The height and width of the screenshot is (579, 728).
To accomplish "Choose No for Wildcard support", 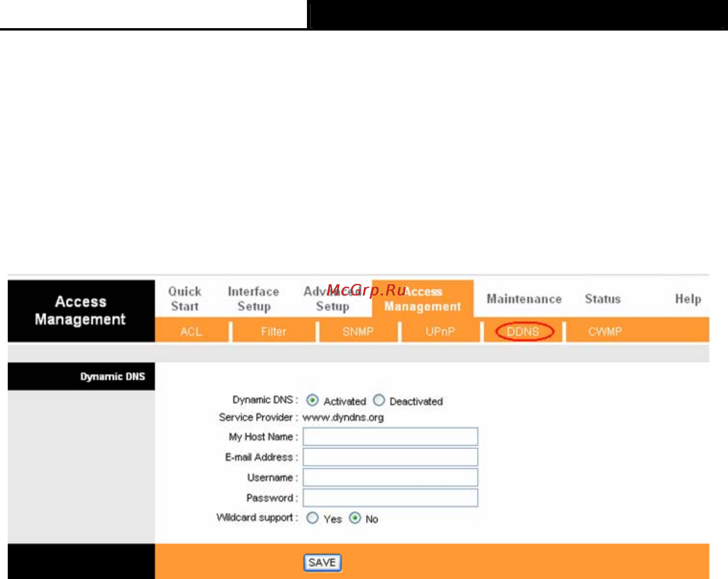I will click(355, 518).
